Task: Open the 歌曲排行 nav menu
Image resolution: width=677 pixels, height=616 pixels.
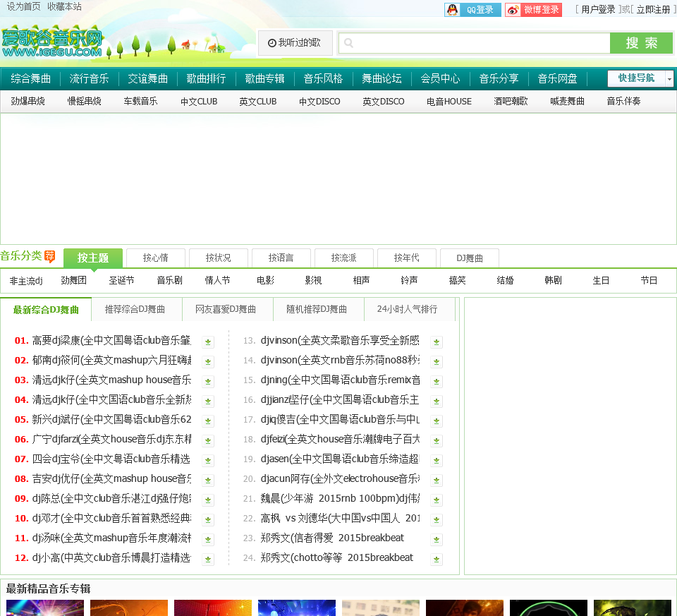Action: [206, 78]
